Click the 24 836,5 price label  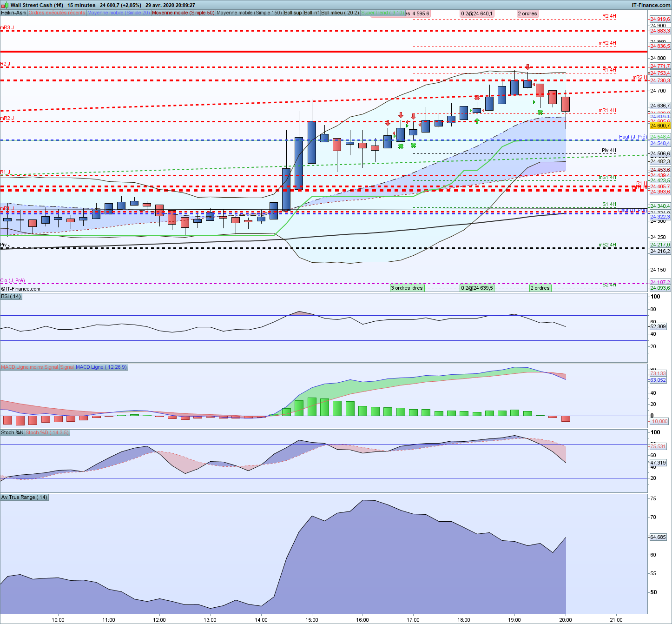tap(660, 46)
